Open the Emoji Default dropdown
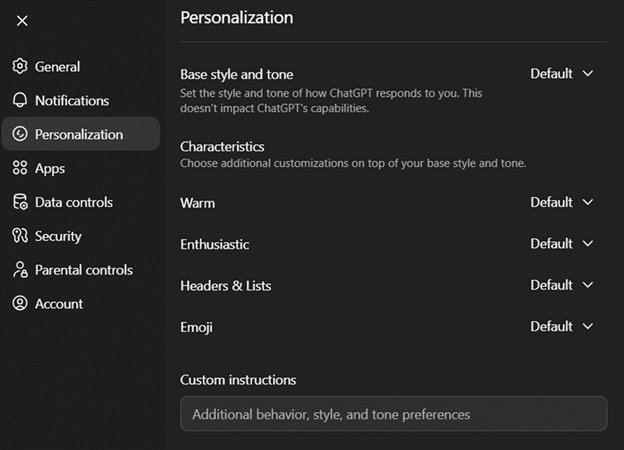Image resolution: width=624 pixels, height=450 pixels. [562, 326]
